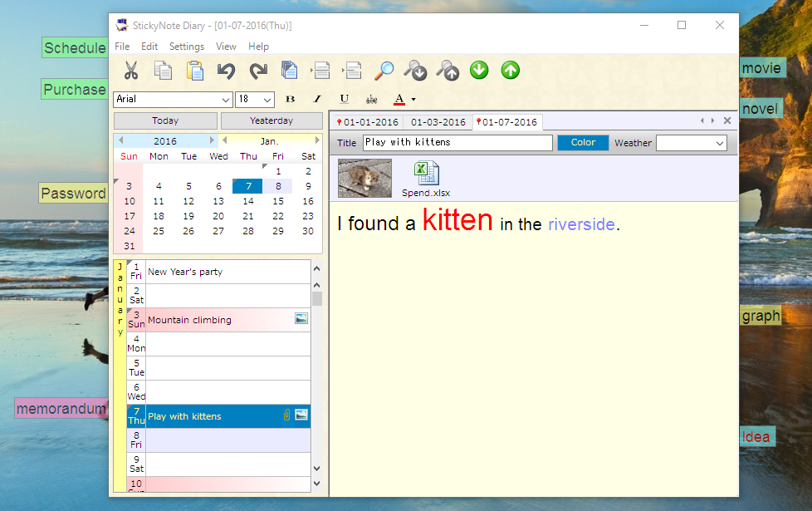Click the Paste clipboard icon
Screen dimensions: 812x511
click(194, 71)
